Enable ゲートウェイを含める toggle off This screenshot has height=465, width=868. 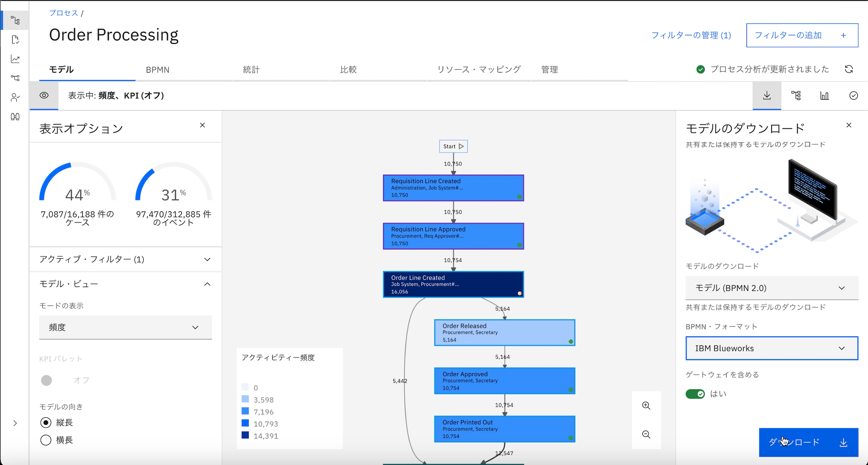[696, 394]
